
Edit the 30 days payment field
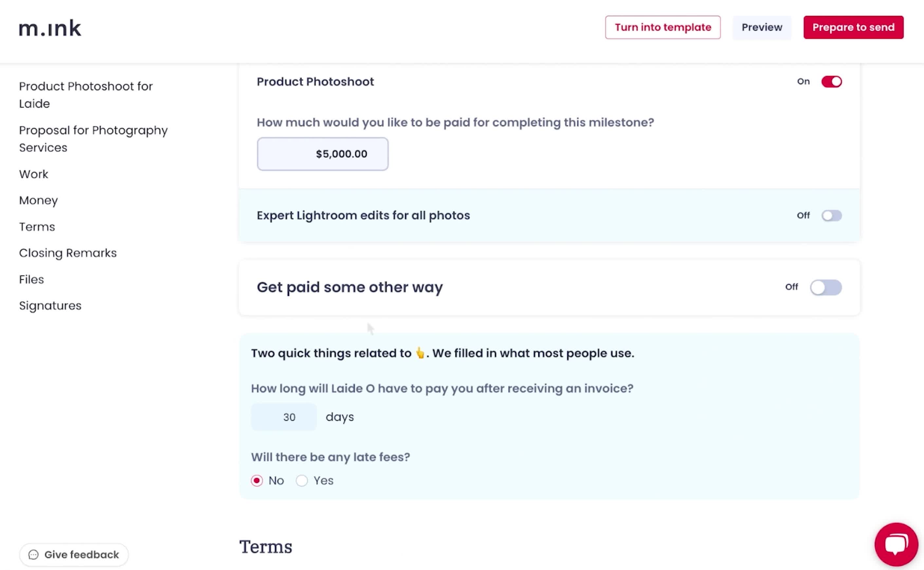click(284, 417)
